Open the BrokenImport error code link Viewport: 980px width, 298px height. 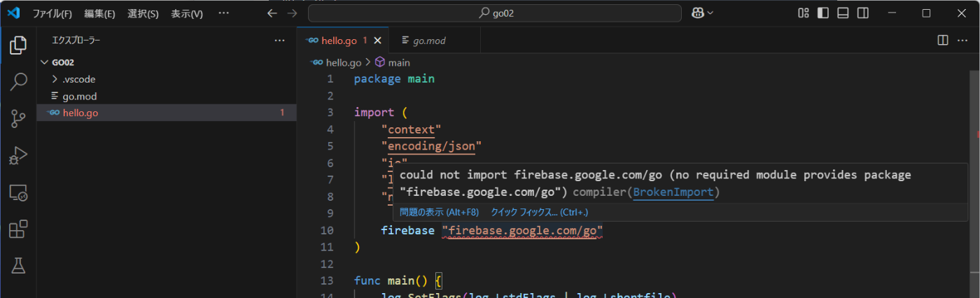point(673,192)
